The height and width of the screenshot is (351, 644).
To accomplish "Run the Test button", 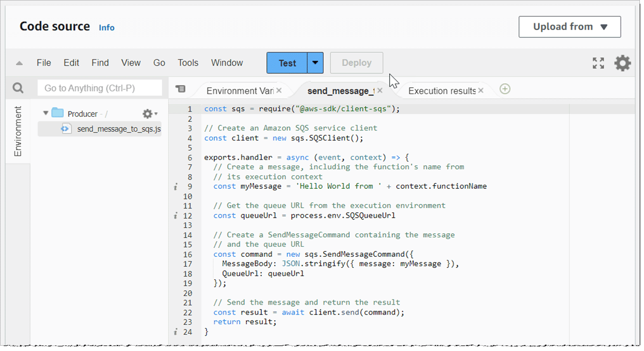I will tap(287, 63).
